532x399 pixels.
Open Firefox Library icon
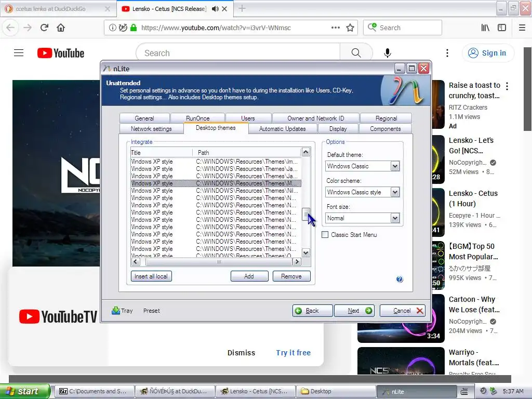(485, 28)
